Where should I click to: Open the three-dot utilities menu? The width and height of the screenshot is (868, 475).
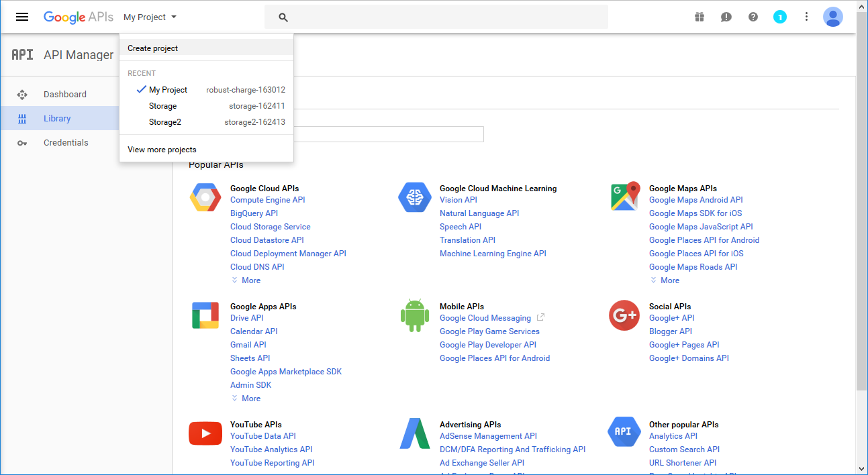tap(806, 17)
